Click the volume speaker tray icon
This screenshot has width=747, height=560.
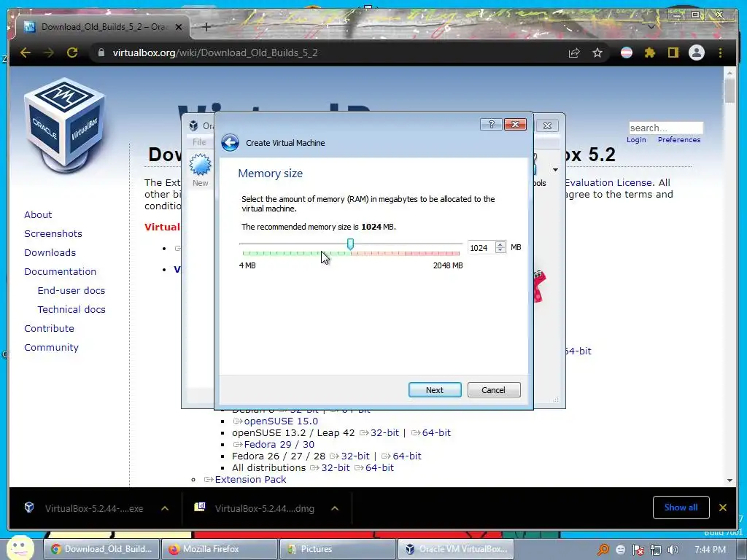pos(673,550)
